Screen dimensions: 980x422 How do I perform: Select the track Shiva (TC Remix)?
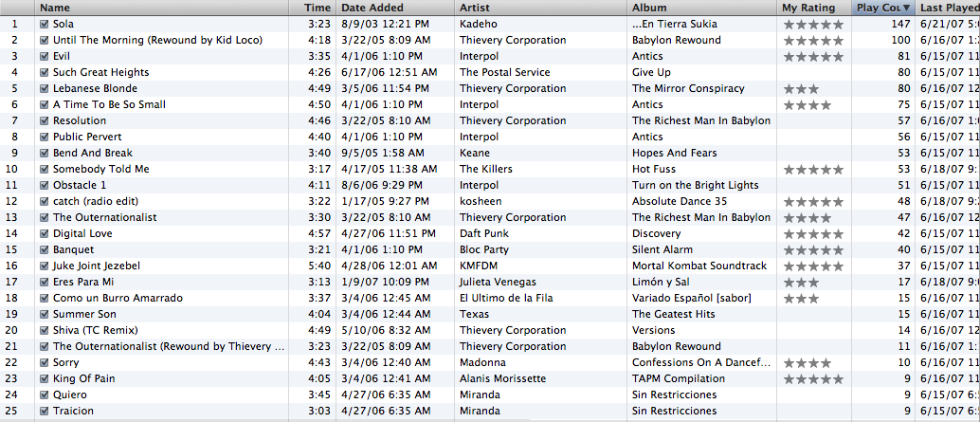point(95,330)
